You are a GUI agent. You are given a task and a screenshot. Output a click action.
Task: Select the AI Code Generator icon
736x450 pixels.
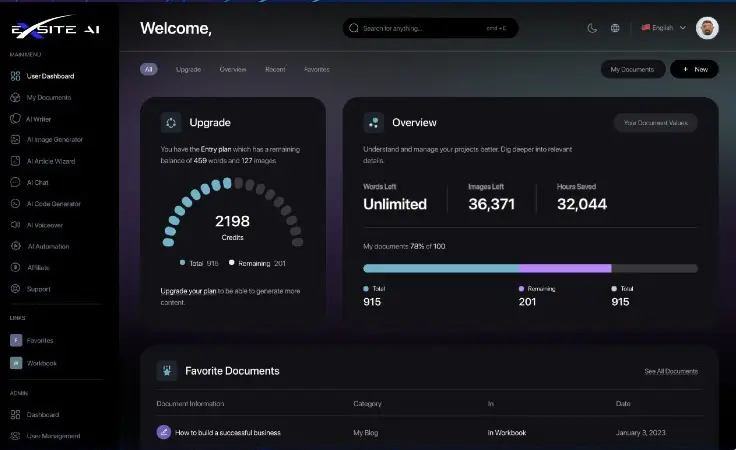15,204
